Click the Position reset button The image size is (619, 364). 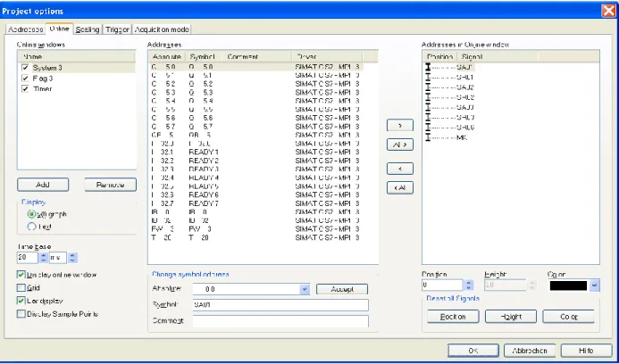[453, 317]
